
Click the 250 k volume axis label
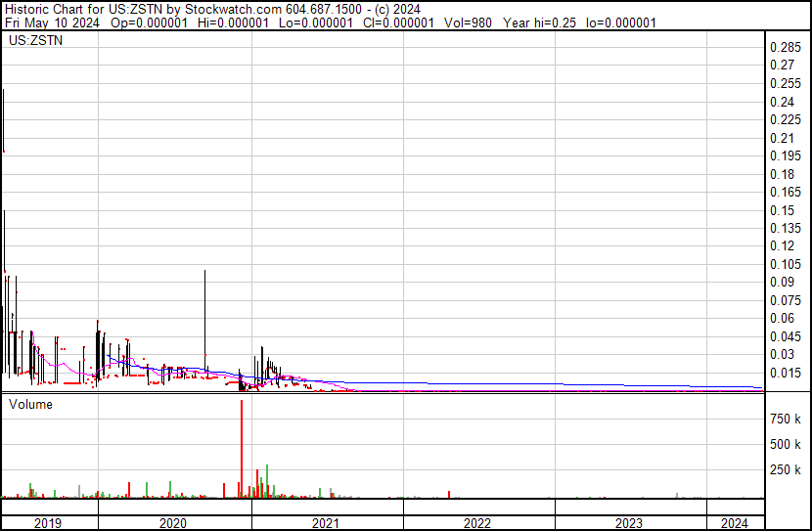[x=786, y=469]
